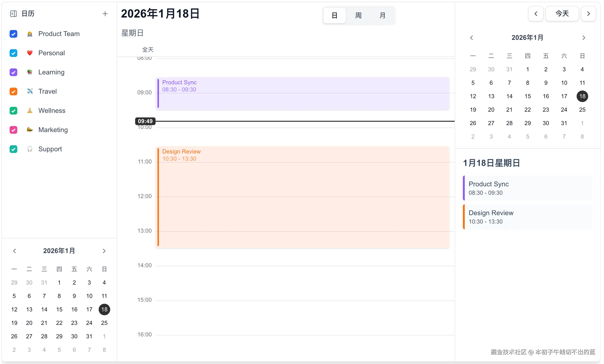Click the 今天 today button

point(562,14)
